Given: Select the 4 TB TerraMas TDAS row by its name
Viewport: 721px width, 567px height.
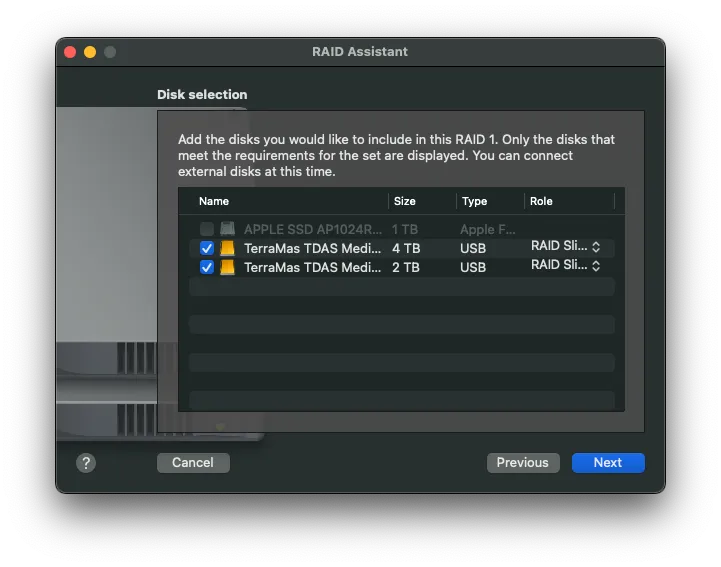Looking at the screenshot, I should (312, 248).
